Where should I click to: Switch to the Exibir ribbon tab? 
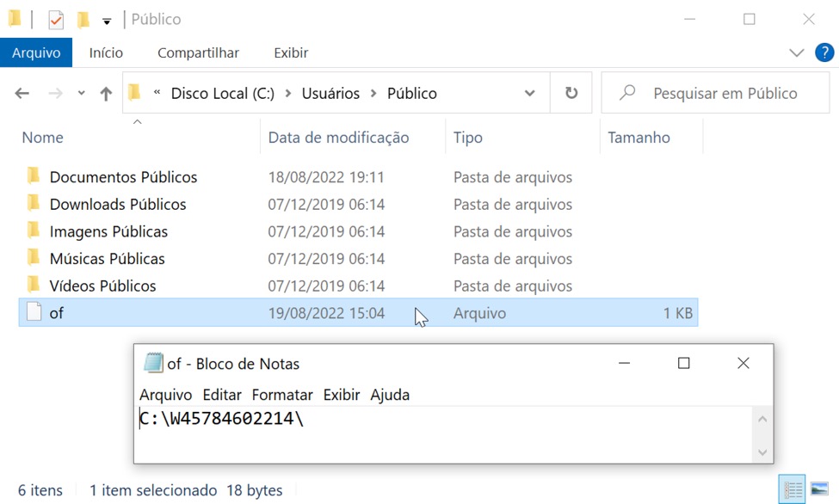coord(291,52)
